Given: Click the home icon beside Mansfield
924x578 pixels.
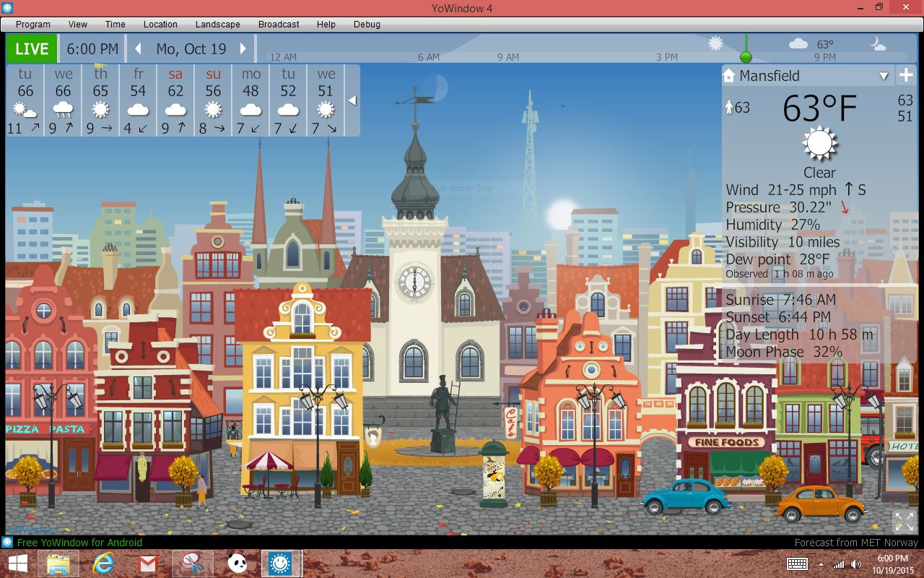Looking at the screenshot, I should [x=728, y=76].
